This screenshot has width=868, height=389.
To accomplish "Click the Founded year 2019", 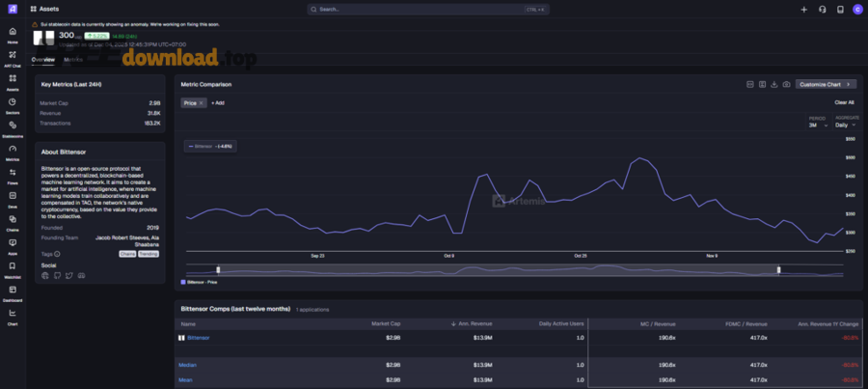I will pyautogui.click(x=152, y=228).
